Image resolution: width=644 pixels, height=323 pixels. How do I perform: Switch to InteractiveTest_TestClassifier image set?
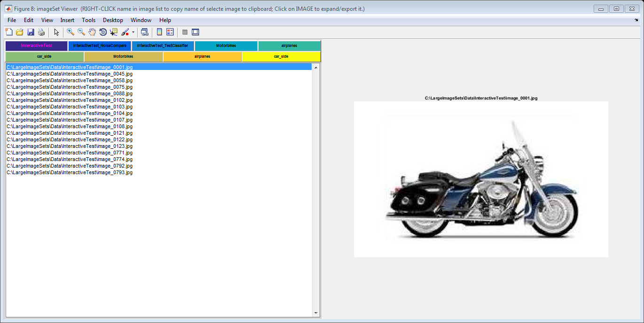(x=163, y=46)
